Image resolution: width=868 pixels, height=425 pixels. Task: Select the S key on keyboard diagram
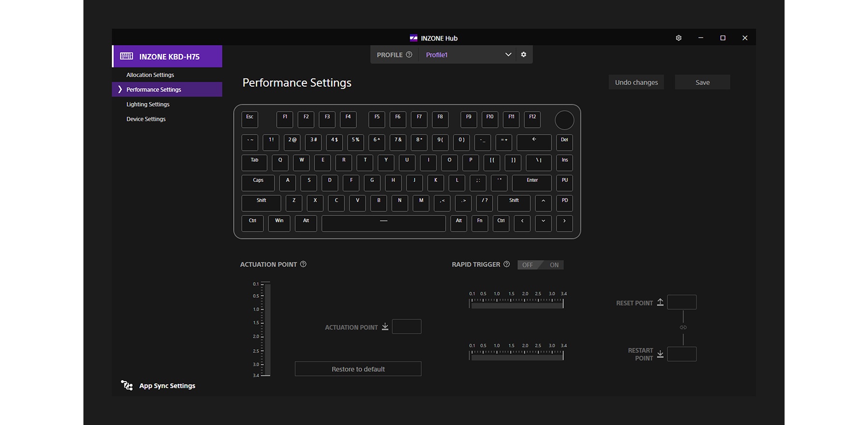pos(309,183)
